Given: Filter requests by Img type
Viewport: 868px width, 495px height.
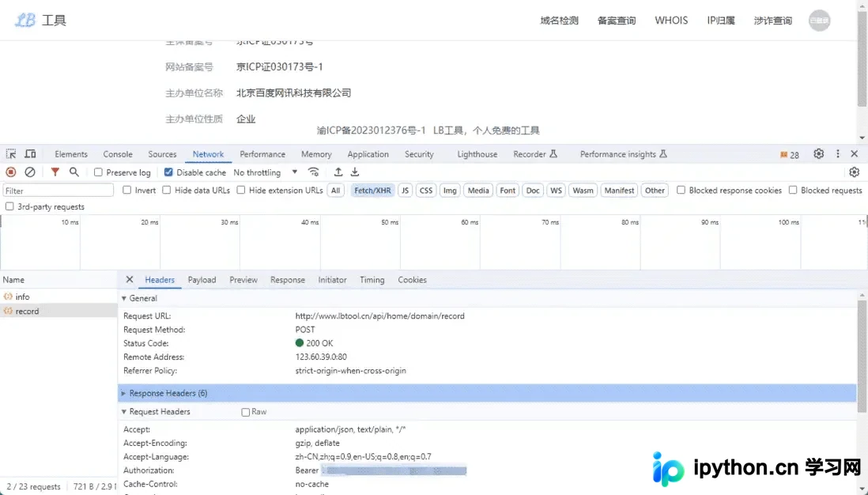Looking at the screenshot, I should [x=450, y=191].
